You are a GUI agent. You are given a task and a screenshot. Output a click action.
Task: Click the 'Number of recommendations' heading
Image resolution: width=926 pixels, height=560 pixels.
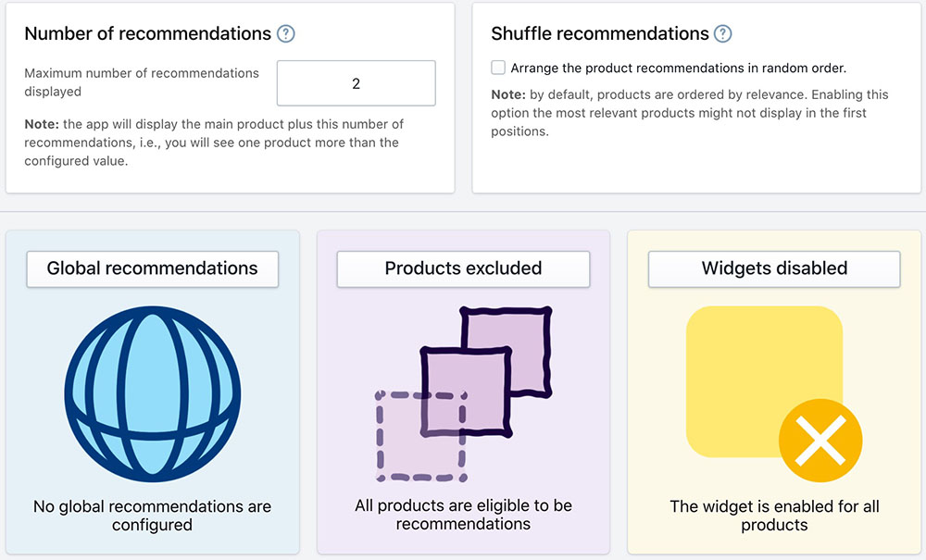(147, 33)
